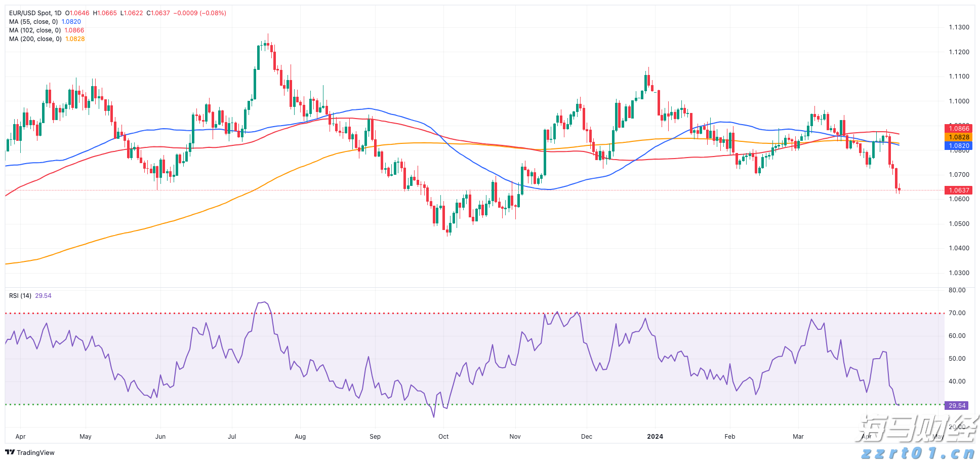This screenshot has width=980, height=461.
Task: Click the 1.0400 price axis label
Action: click(x=959, y=248)
